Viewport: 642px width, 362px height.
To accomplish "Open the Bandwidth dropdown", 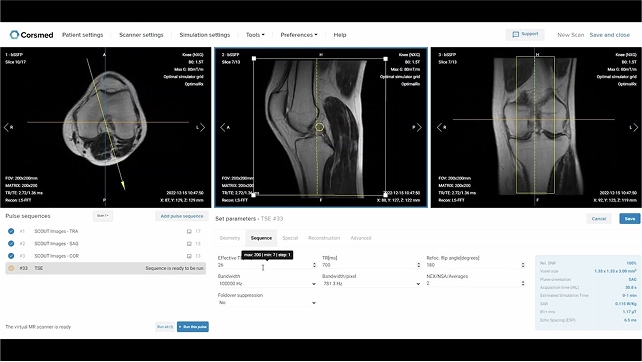I will pos(267,283).
